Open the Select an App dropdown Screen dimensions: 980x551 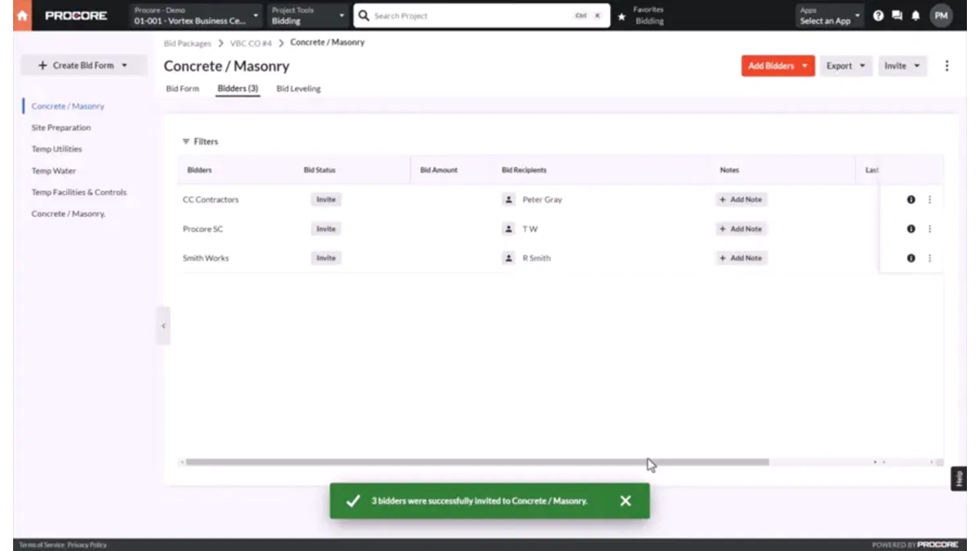(x=830, y=16)
